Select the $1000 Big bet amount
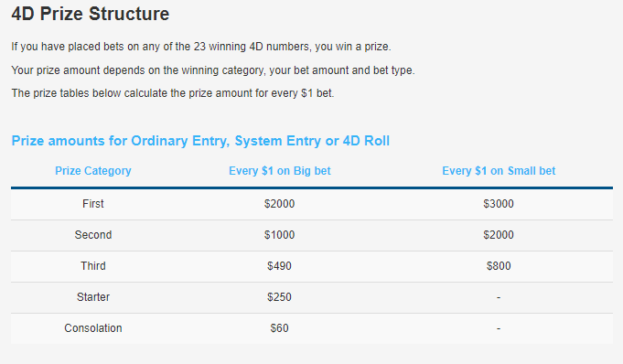Viewport: 623px width, 364px height. pyautogui.click(x=279, y=235)
